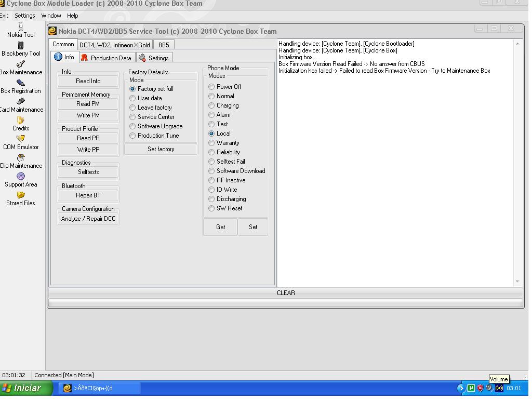Click the green tray icon in the taskbar
This screenshot has width=532, height=399.
[x=471, y=388]
